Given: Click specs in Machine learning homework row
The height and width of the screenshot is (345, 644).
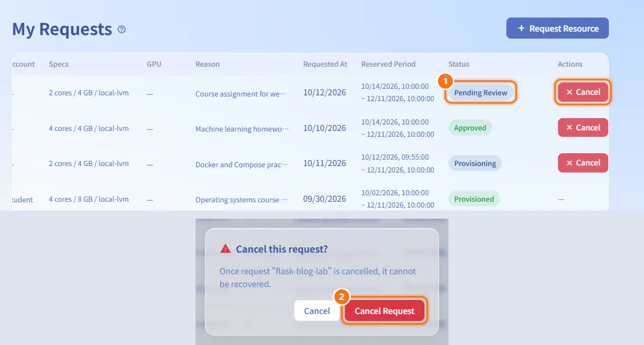Looking at the screenshot, I should click(89, 129).
